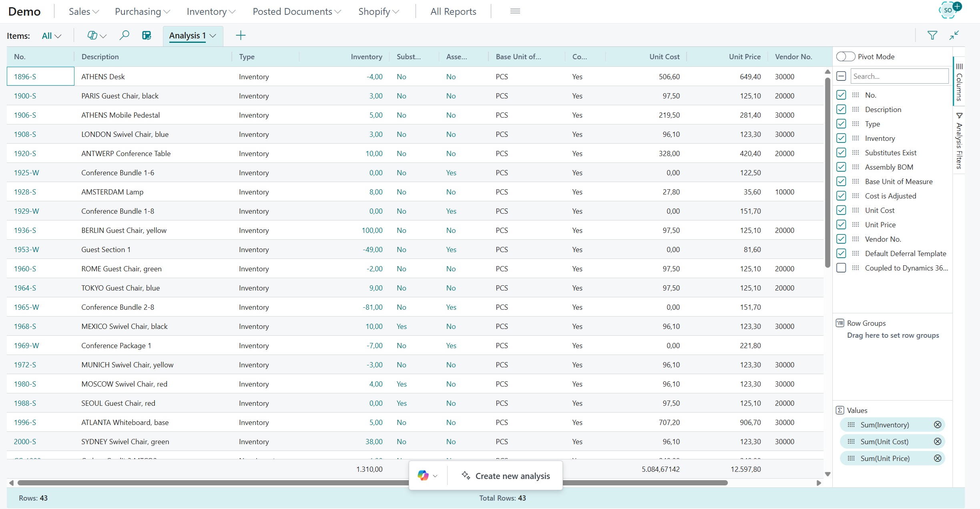The height and width of the screenshot is (509, 980).
Task: Uncheck the Cost is Adjusted checkbox
Action: coord(841,196)
